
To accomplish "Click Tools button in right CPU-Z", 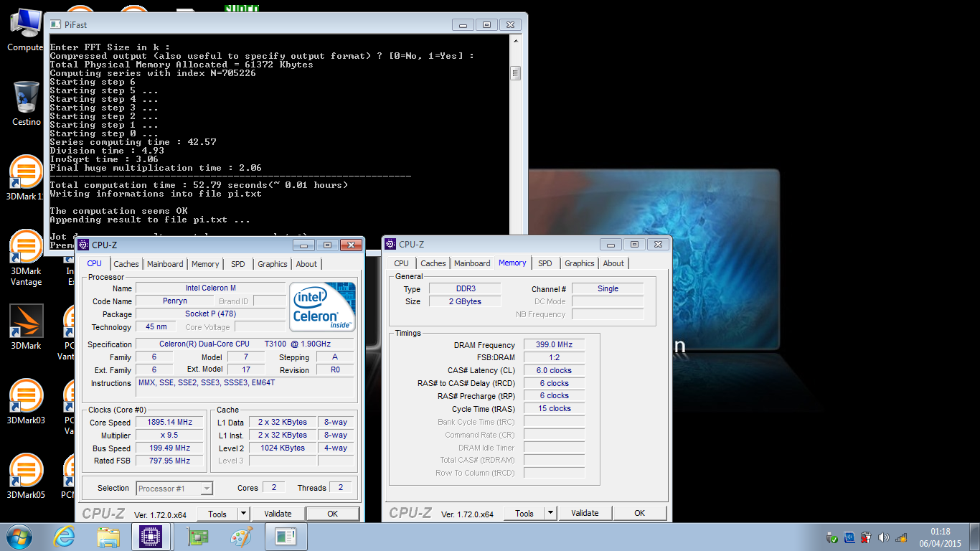I will click(x=524, y=513).
